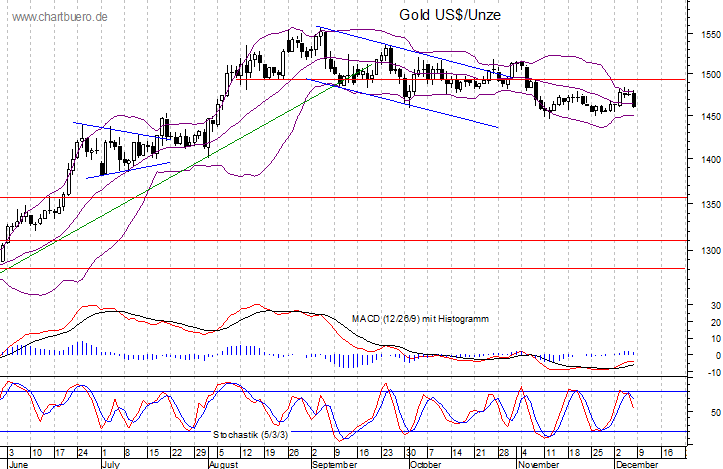The image size is (723, 469).
Task: Click the 1300 price axis label
Action: (x=711, y=250)
